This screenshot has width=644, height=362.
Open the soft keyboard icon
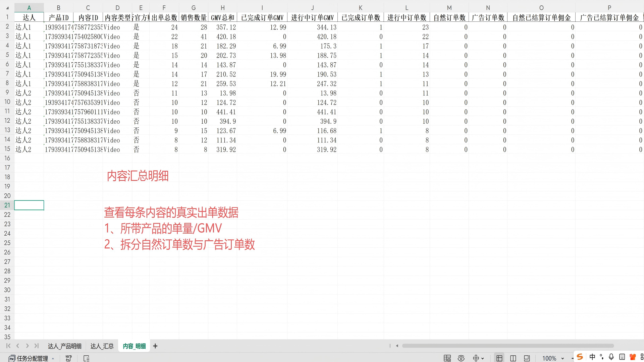pyautogui.click(x=622, y=357)
